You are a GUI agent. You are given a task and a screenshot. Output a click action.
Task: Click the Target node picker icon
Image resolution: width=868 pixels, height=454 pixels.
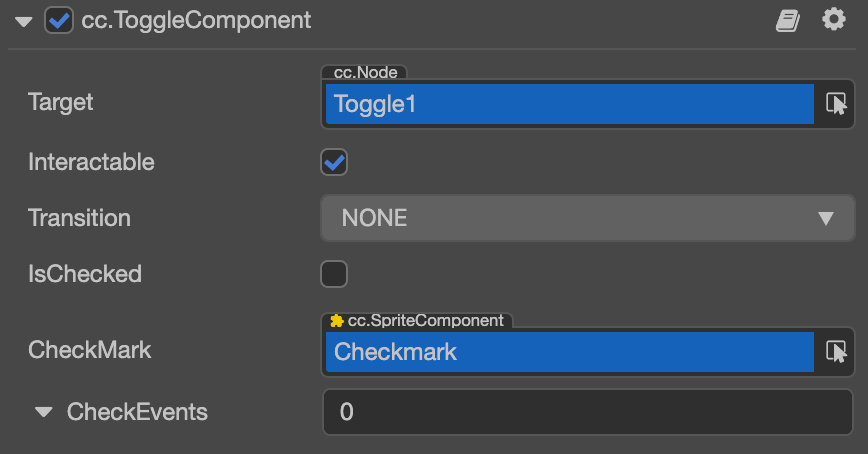(x=836, y=103)
